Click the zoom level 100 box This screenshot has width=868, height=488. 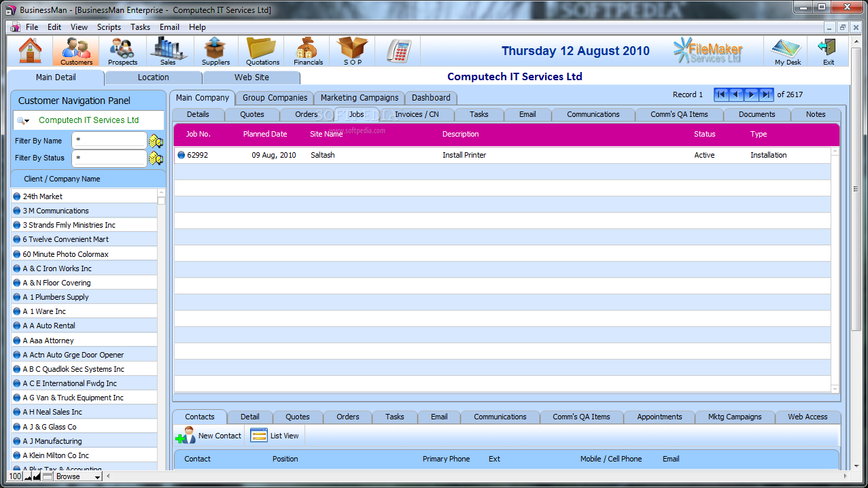(x=15, y=476)
